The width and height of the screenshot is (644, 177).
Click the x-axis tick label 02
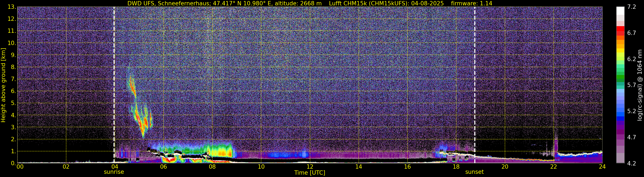coord(66,167)
